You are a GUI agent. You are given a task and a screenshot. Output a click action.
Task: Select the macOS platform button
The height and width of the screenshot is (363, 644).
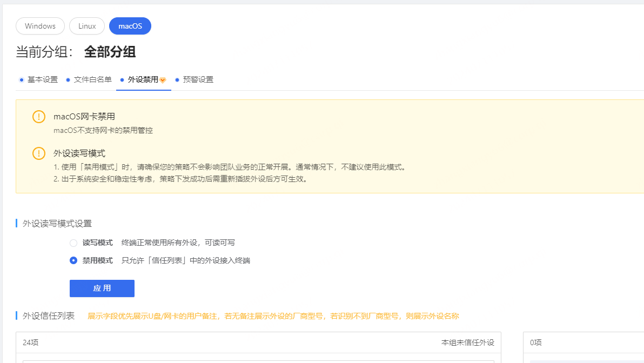click(130, 26)
